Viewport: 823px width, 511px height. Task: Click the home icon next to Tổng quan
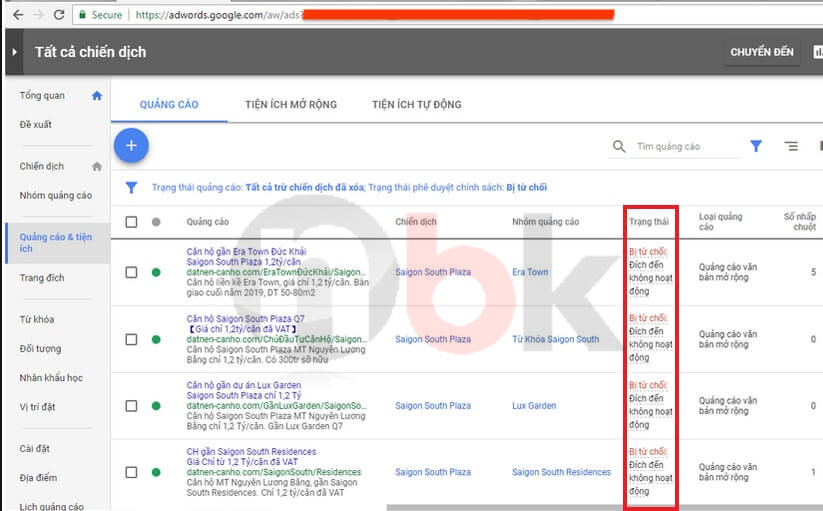pyautogui.click(x=97, y=95)
